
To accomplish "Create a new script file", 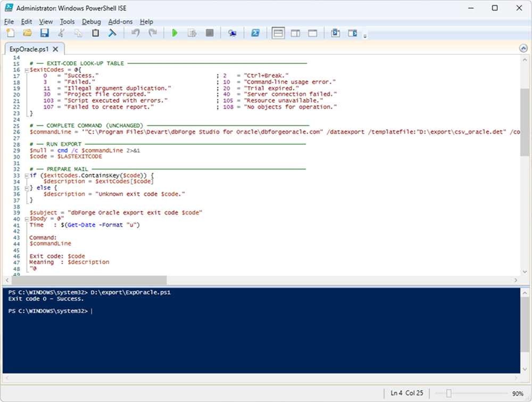I will 11,34.
